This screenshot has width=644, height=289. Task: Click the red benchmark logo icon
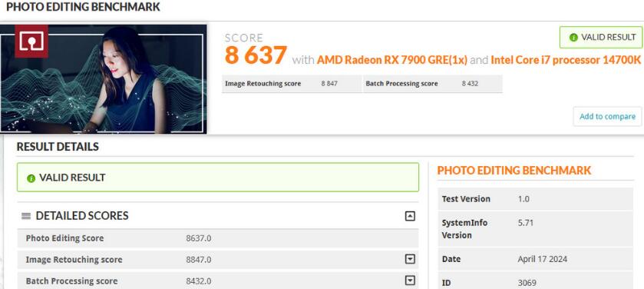point(31,42)
